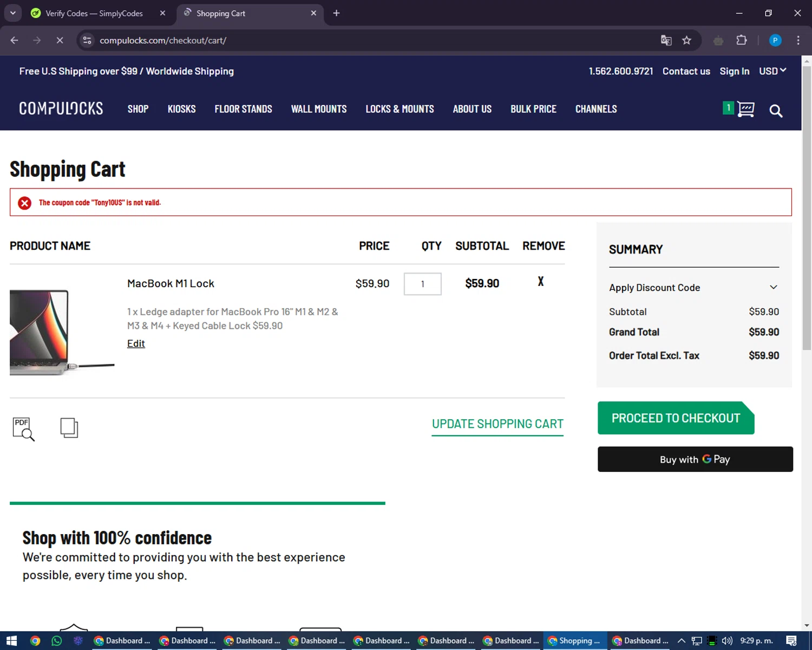812x650 pixels.
Task: Click the Grand Total $59.90 amount
Action: [x=764, y=332]
